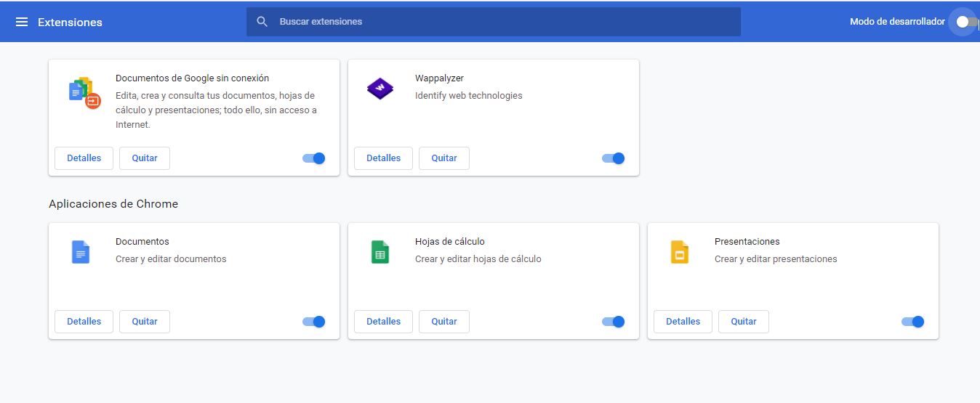Click the green Hojas de cálculo icon
The image size is (980, 403).
tap(380, 252)
